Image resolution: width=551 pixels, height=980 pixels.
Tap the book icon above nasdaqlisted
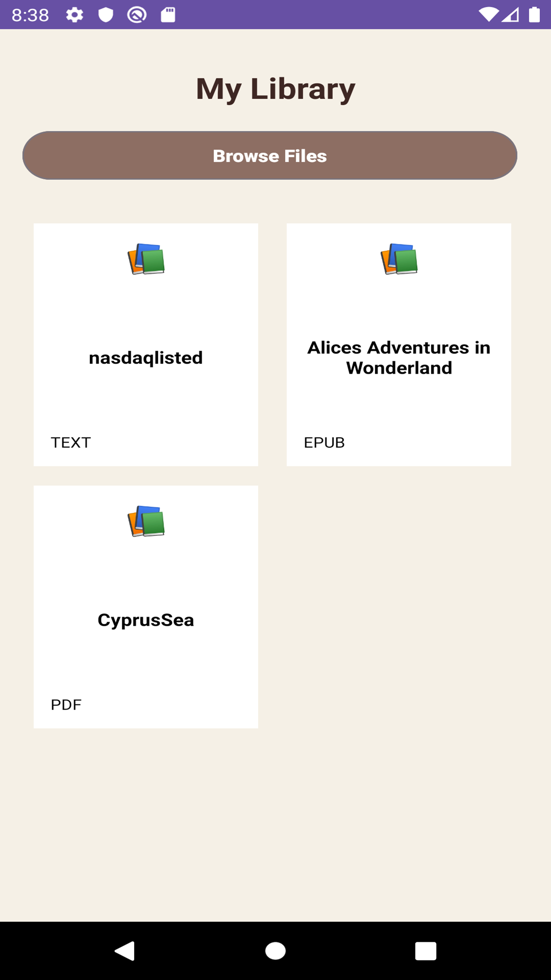click(146, 259)
